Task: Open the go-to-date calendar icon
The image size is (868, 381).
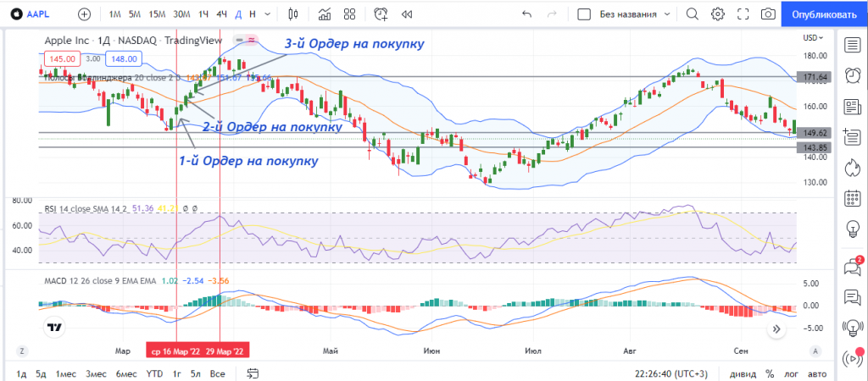Action: point(253,373)
